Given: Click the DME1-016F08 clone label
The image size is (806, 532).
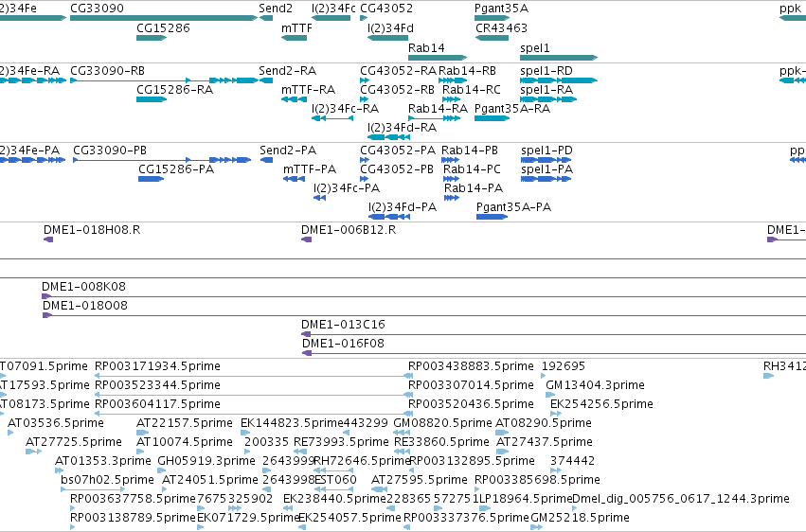Looking at the screenshot, I should point(343,344).
